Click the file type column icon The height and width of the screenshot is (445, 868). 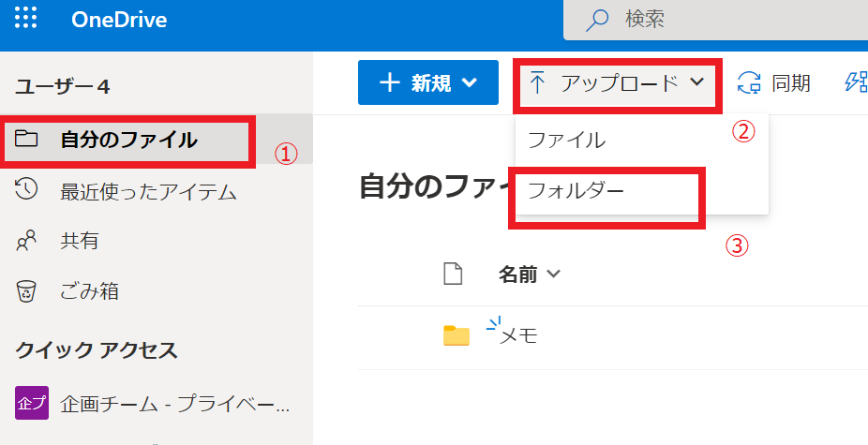tap(453, 274)
